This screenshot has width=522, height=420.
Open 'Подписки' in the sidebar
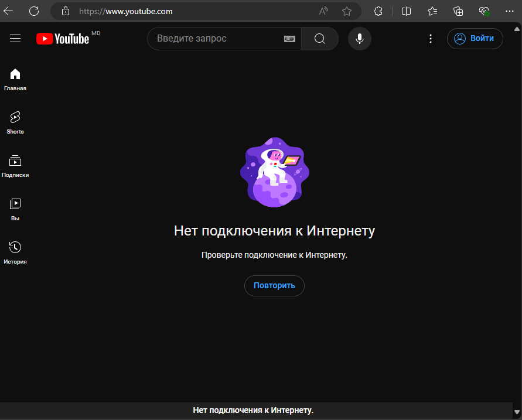click(15, 166)
